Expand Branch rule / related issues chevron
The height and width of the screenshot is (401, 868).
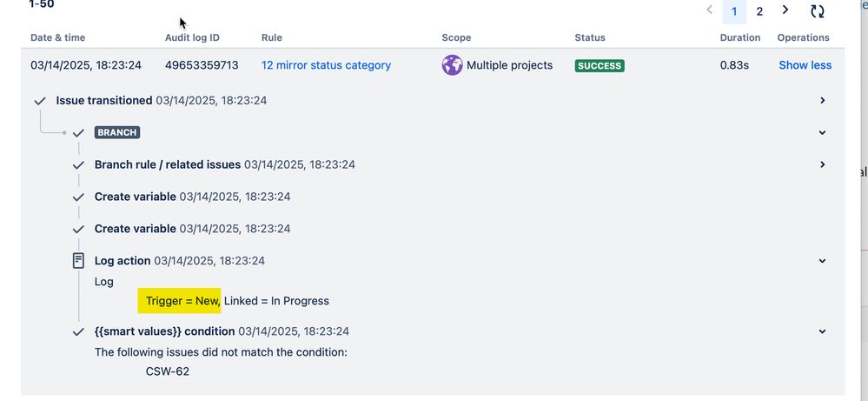(823, 164)
